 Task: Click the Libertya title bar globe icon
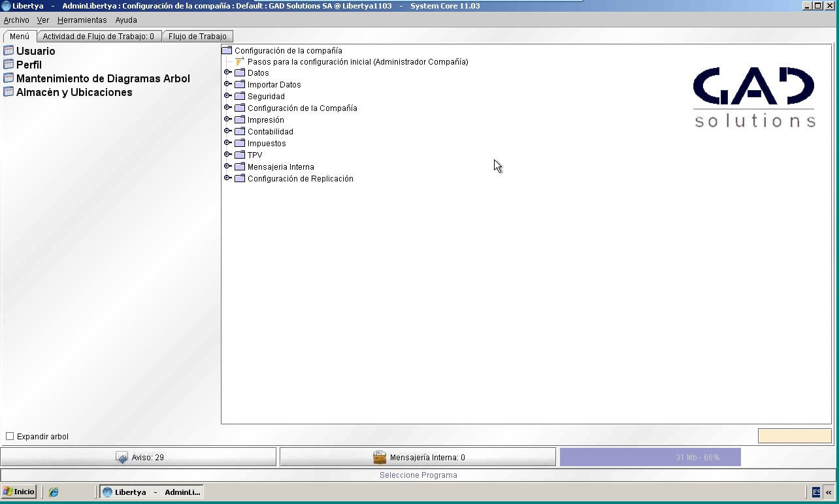point(6,6)
